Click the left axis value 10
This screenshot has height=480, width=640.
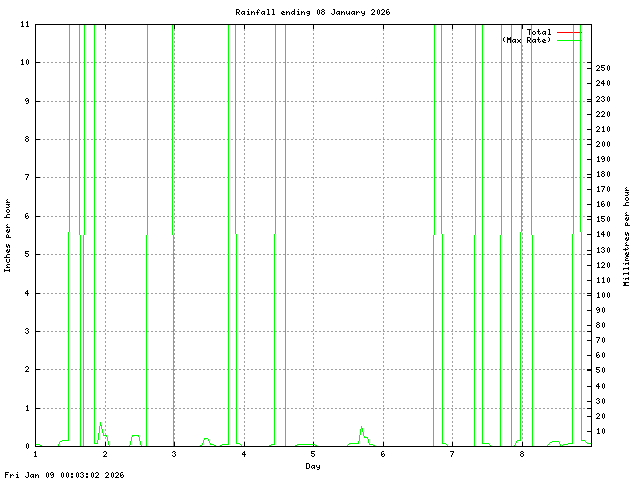pyautogui.click(x=25, y=62)
